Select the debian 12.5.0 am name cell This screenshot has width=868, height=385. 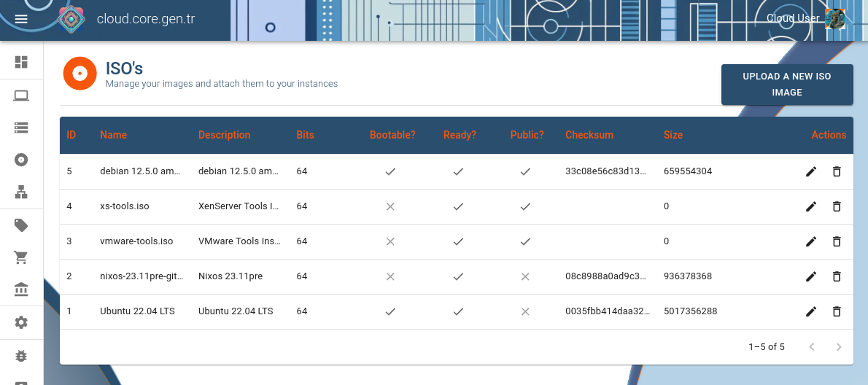(141, 171)
